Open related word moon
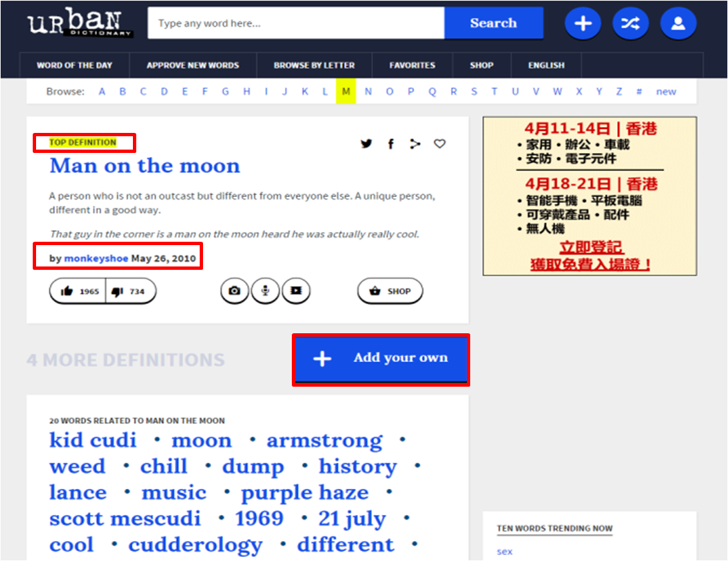This screenshot has width=728, height=561. [x=202, y=440]
